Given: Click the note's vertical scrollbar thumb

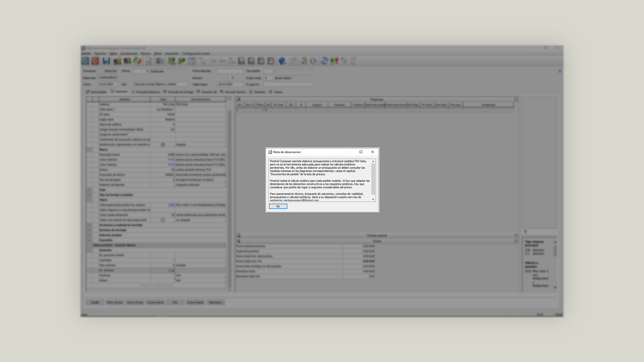Looking at the screenshot, I should click(373, 179).
